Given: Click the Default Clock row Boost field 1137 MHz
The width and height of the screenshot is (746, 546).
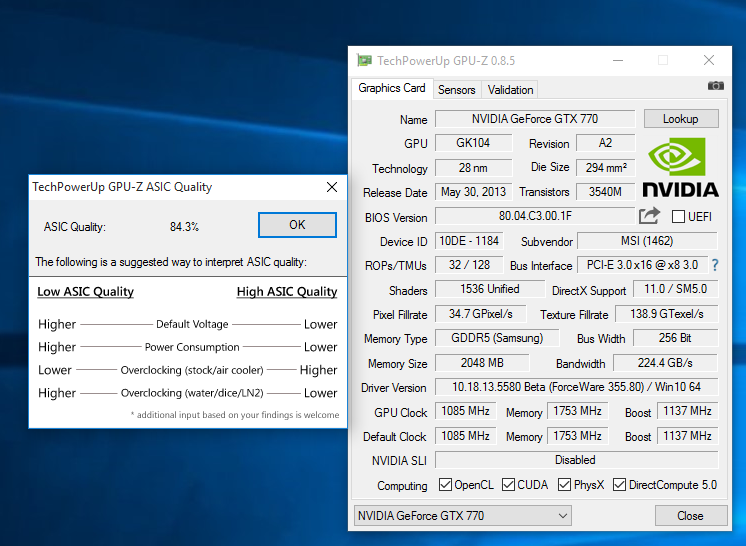Looking at the screenshot, I should pyautogui.click(x=687, y=436).
